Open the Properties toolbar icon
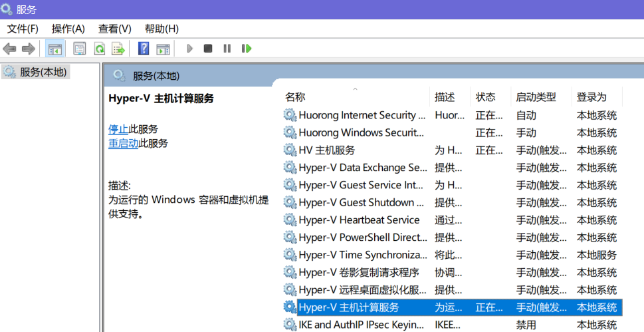This screenshot has height=332, width=644. click(x=79, y=49)
